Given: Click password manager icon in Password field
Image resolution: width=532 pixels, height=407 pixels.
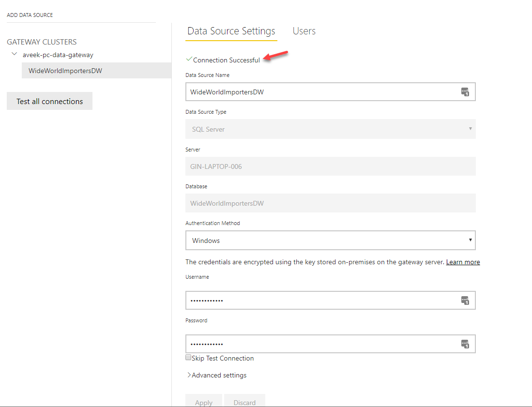Looking at the screenshot, I should pyautogui.click(x=465, y=344).
